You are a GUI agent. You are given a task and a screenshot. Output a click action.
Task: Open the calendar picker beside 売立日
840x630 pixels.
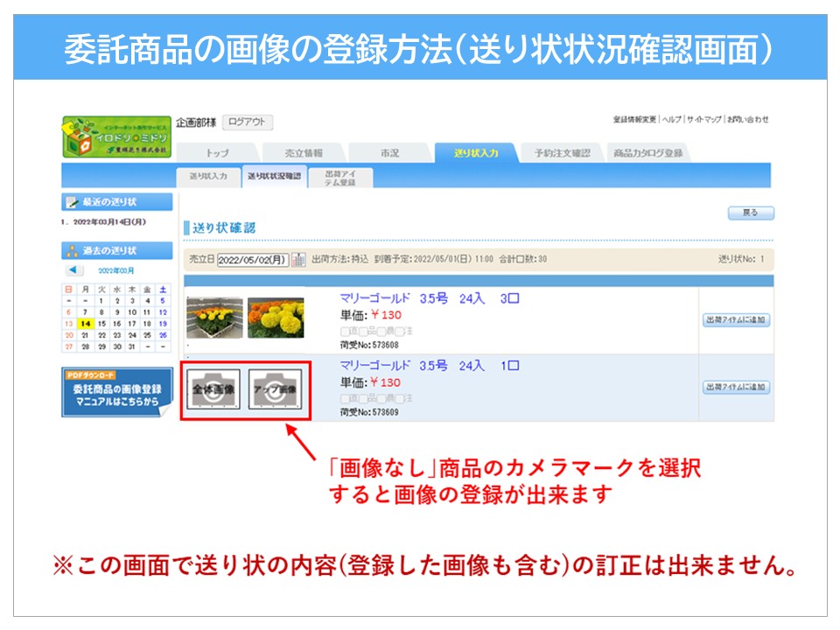pyautogui.click(x=298, y=260)
